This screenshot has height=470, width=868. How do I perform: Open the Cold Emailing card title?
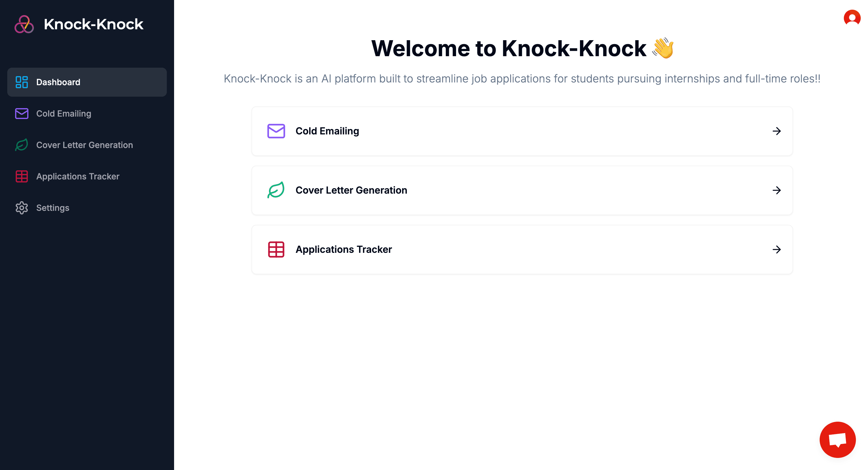(x=327, y=131)
